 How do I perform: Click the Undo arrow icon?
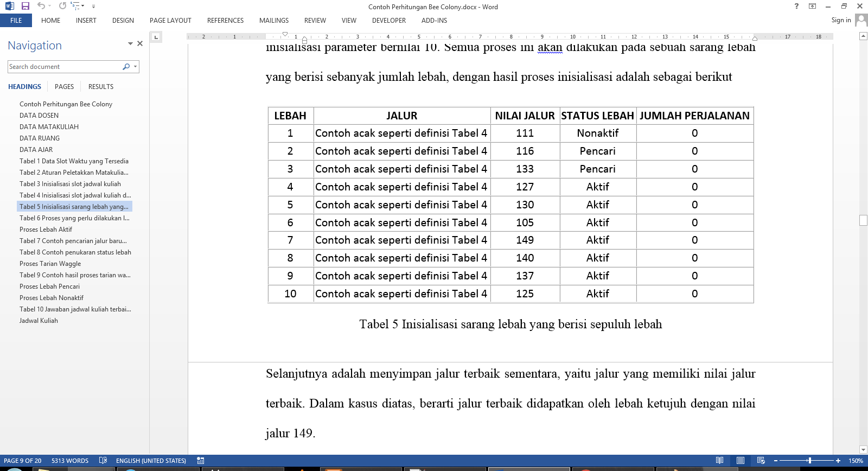click(41, 6)
